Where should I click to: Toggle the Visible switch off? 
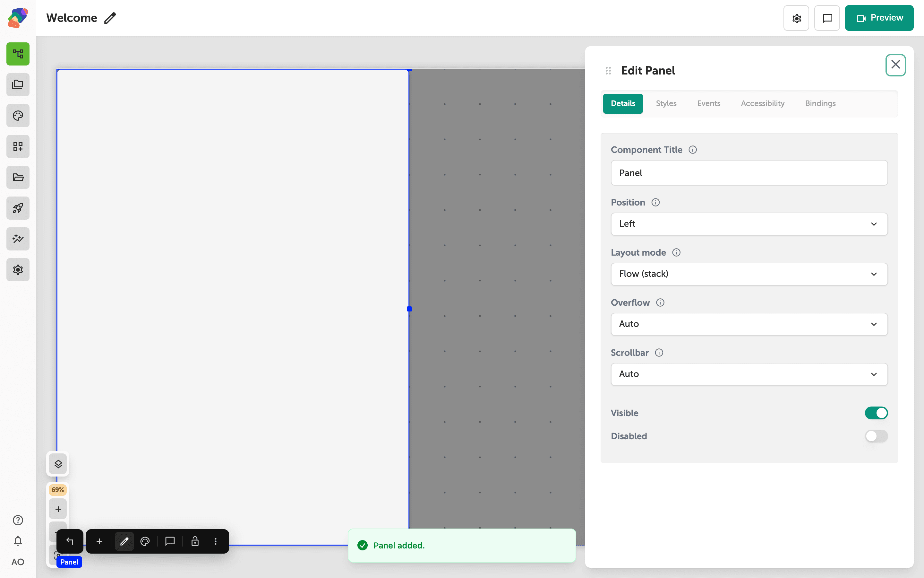pos(876,413)
